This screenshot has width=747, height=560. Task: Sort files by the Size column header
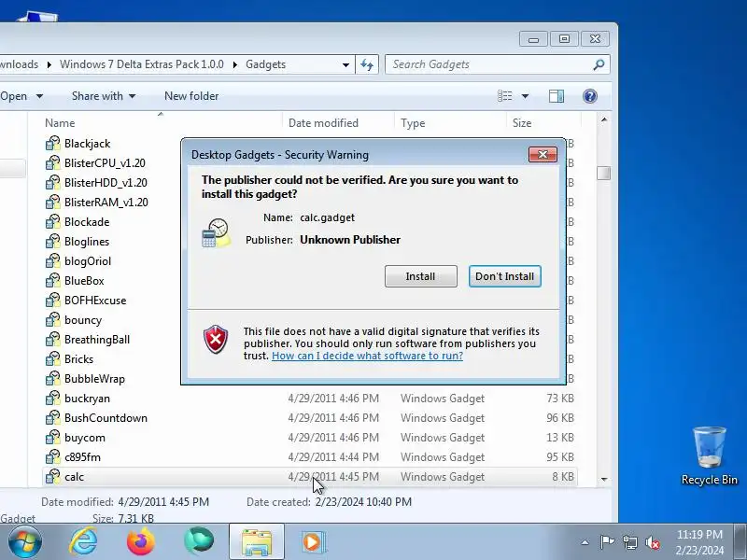522,123
